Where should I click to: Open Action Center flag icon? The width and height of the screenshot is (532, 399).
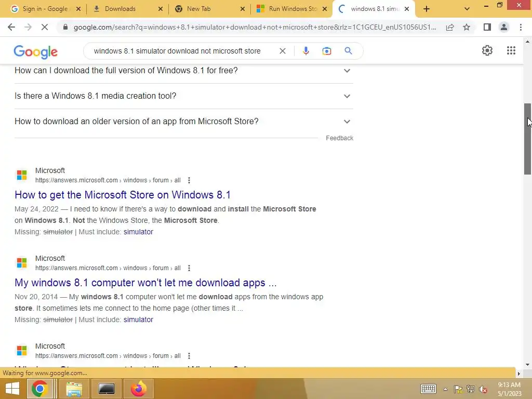(458, 389)
